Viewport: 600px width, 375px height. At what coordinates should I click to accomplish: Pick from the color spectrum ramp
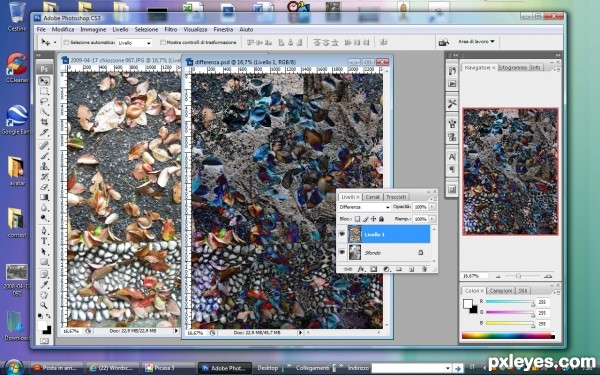tap(508, 336)
